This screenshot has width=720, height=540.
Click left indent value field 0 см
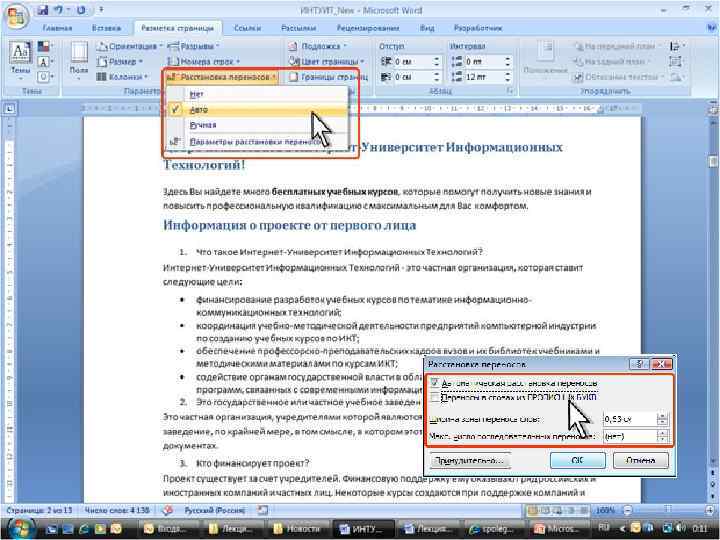[412, 61]
